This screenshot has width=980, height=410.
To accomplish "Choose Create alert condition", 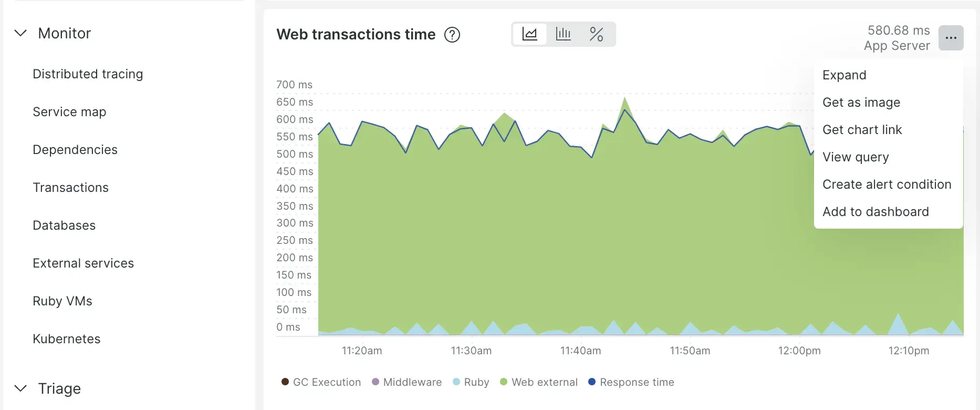I will [x=887, y=184].
